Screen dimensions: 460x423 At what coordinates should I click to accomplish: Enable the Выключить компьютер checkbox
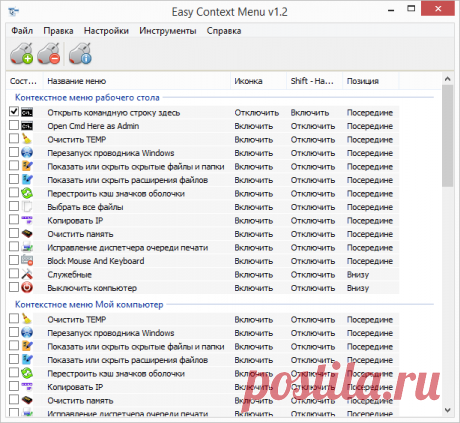click(14, 287)
